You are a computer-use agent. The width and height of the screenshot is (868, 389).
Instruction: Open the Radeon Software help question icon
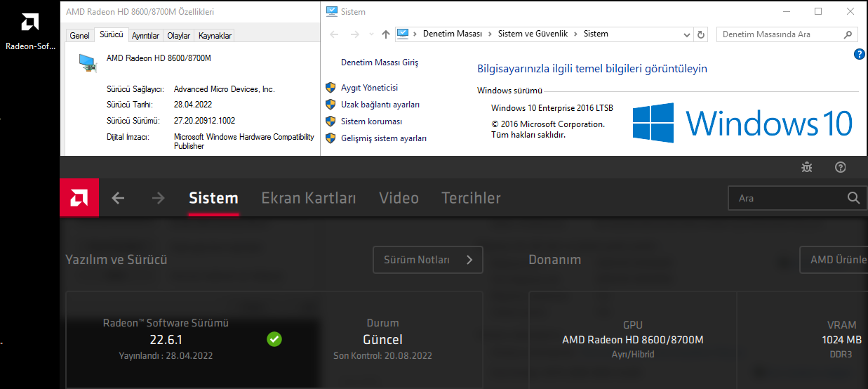point(841,167)
